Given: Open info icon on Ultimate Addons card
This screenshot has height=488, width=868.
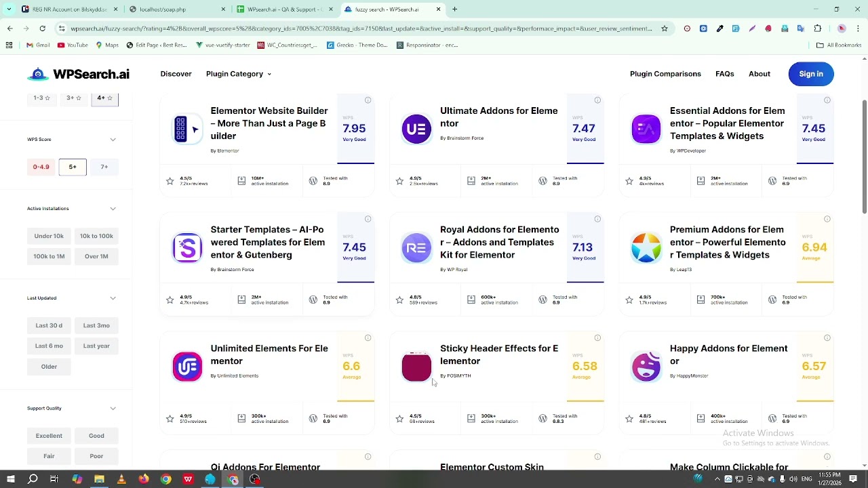Looking at the screenshot, I should click(597, 100).
